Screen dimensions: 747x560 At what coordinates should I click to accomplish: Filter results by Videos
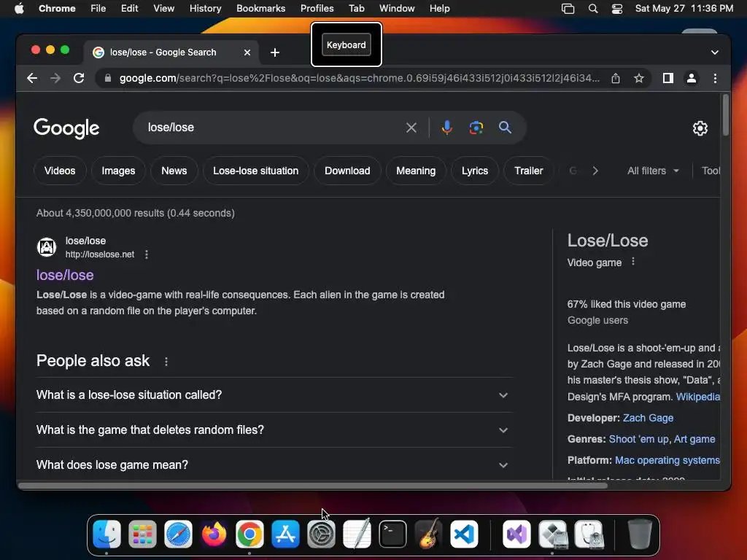pos(60,171)
